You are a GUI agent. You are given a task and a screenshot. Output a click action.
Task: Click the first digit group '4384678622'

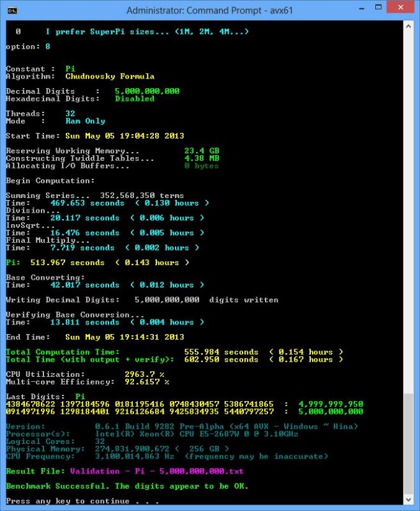(31, 404)
